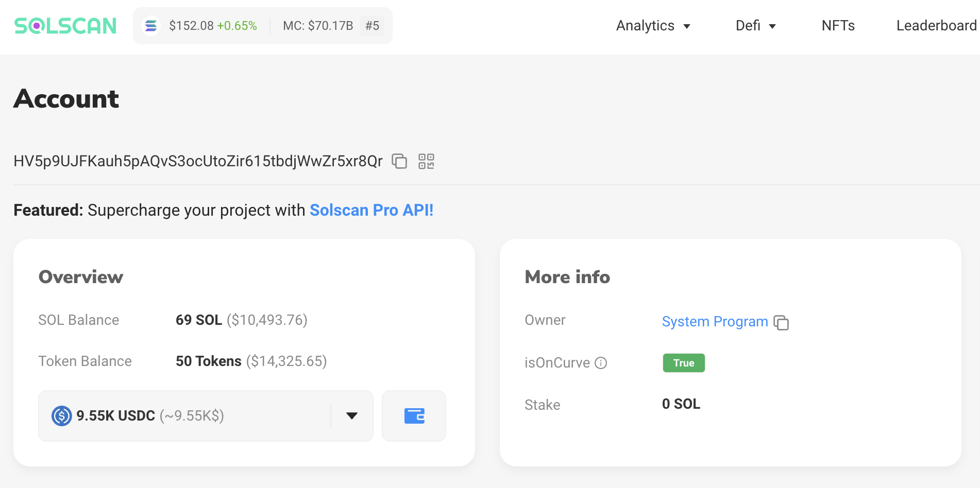
Task: Expand the Analytics menu arrow
Action: [687, 26]
